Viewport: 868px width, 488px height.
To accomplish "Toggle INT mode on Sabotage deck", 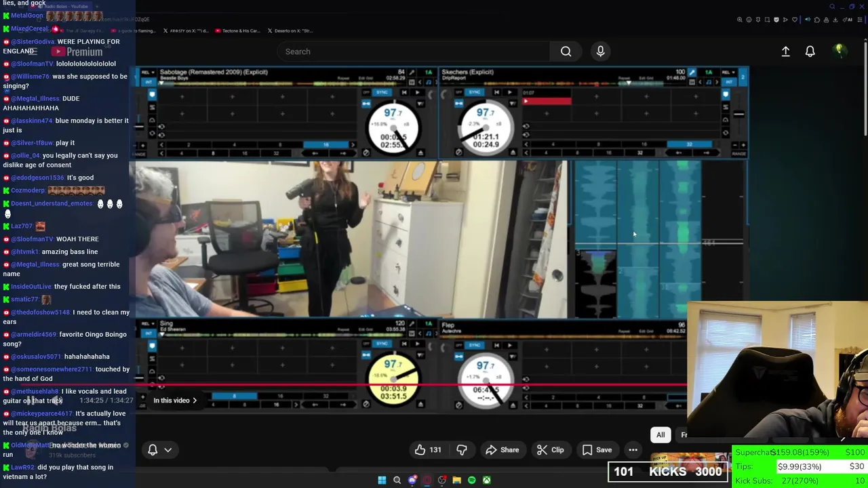I will click(149, 82).
